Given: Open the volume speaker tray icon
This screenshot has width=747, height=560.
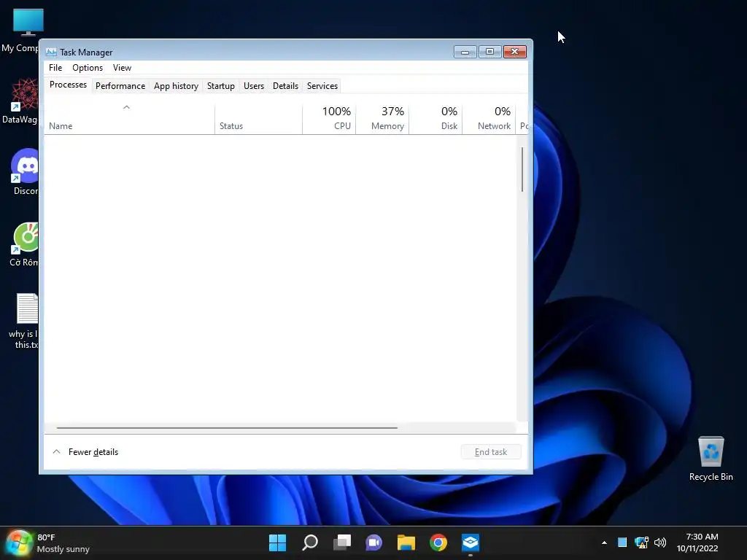Looking at the screenshot, I should (659, 542).
